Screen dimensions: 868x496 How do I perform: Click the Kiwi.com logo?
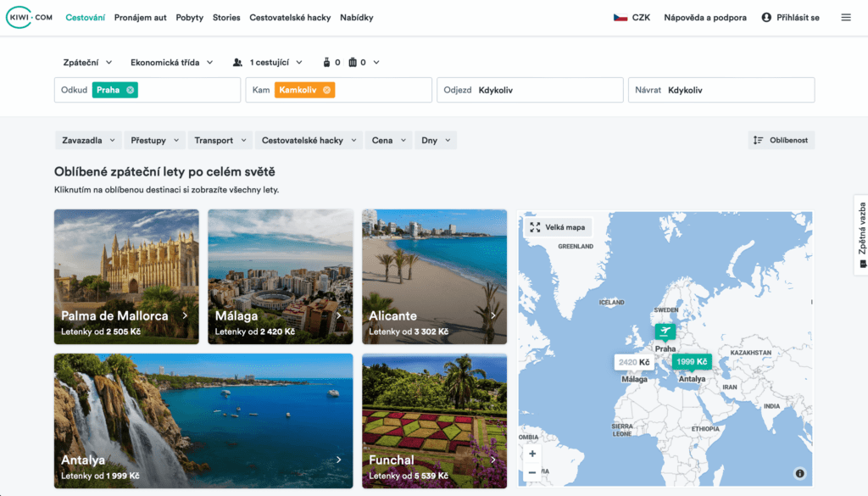tap(30, 17)
